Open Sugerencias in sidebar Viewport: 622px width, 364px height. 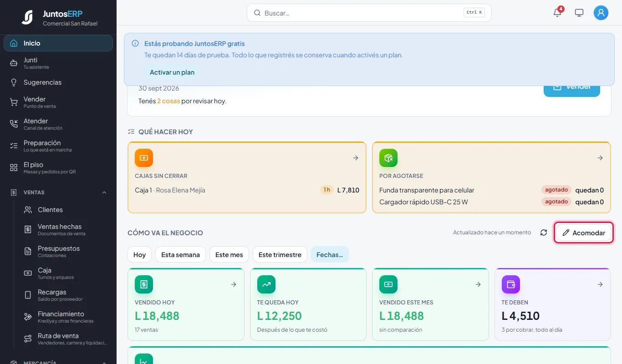click(58, 82)
